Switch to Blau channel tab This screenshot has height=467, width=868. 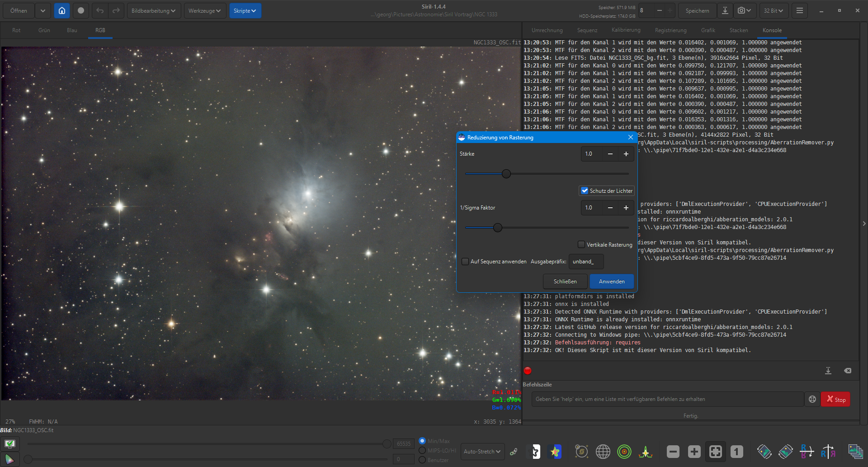pos(72,30)
